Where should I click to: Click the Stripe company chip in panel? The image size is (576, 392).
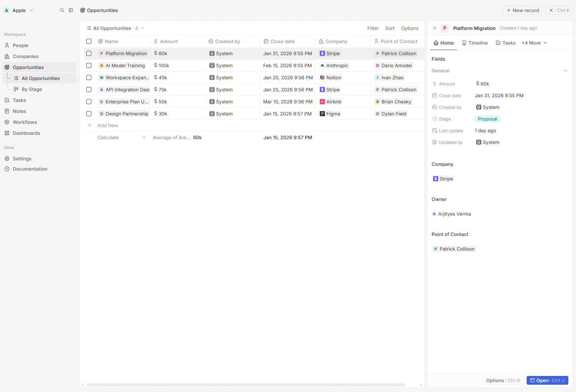(443, 179)
